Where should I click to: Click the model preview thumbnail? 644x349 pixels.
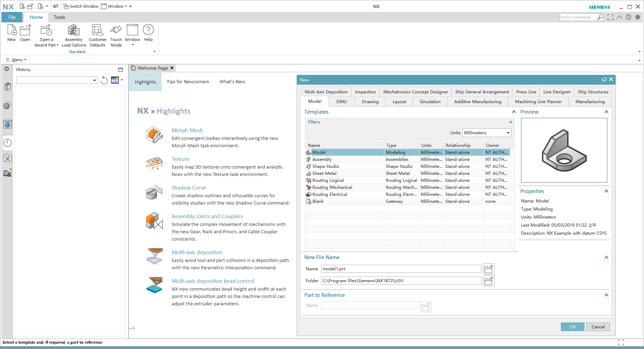click(564, 150)
